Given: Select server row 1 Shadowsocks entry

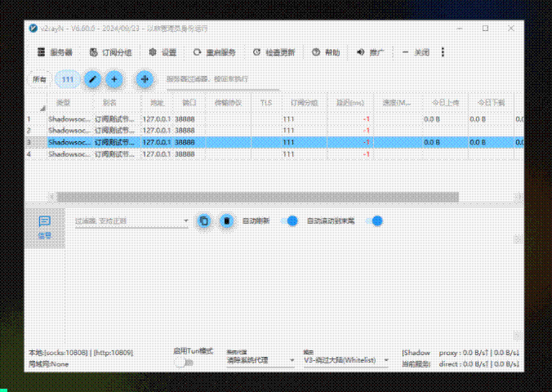Looking at the screenshot, I should point(274,119).
